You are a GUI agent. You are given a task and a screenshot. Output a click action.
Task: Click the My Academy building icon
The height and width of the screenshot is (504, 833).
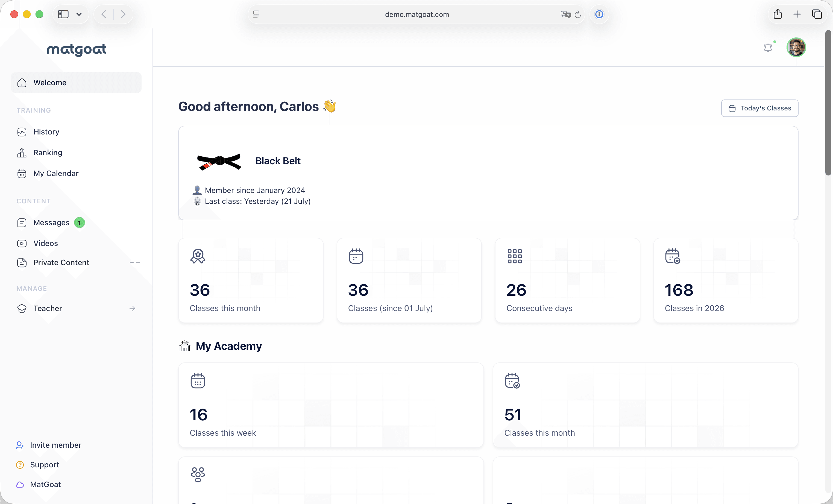[x=184, y=346]
